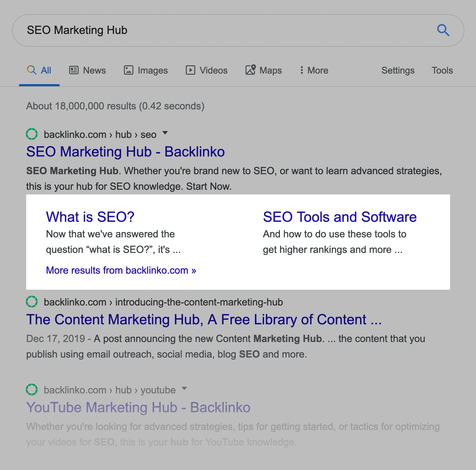Click favicon next to backlinko.com › hub › youtube
The image size is (476, 470).
(x=32, y=390)
